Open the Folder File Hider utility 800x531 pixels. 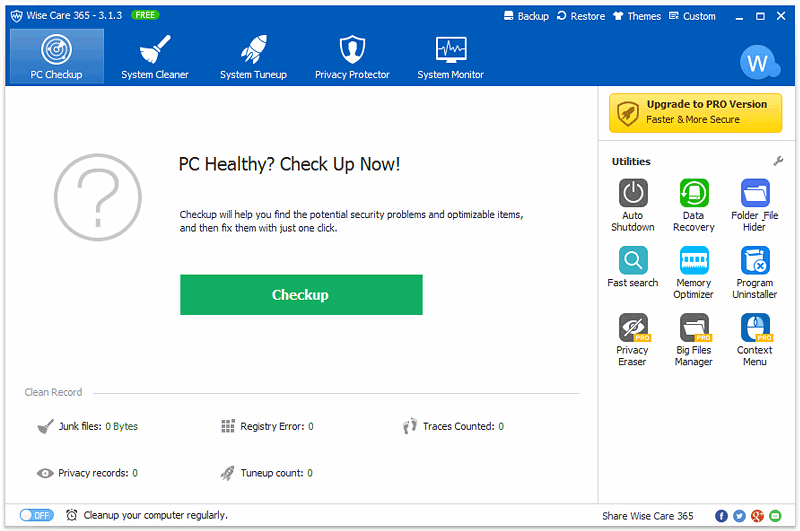click(x=755, y=205)
